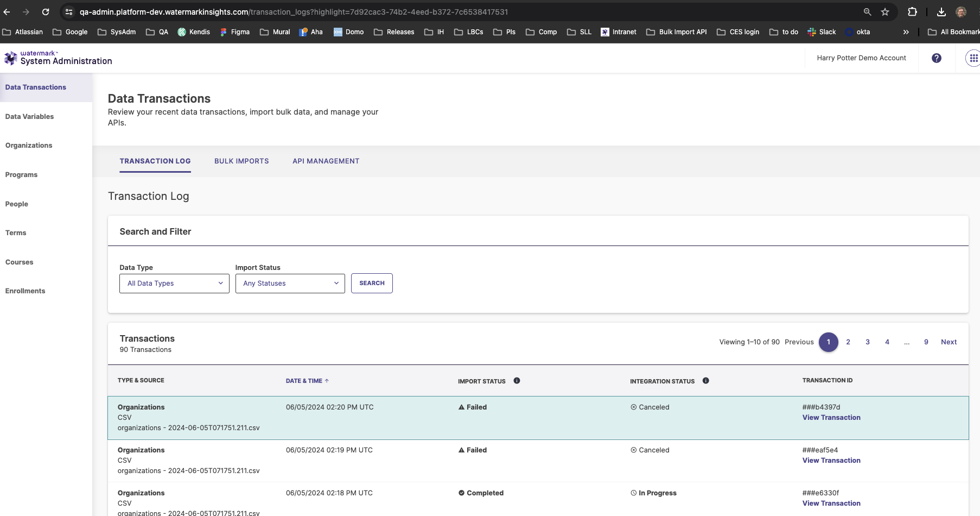The height and width of the screenshot is (516, 980).
Task: Open the help question mark icon
Action: pyautogui.click(x=937, y=58)
